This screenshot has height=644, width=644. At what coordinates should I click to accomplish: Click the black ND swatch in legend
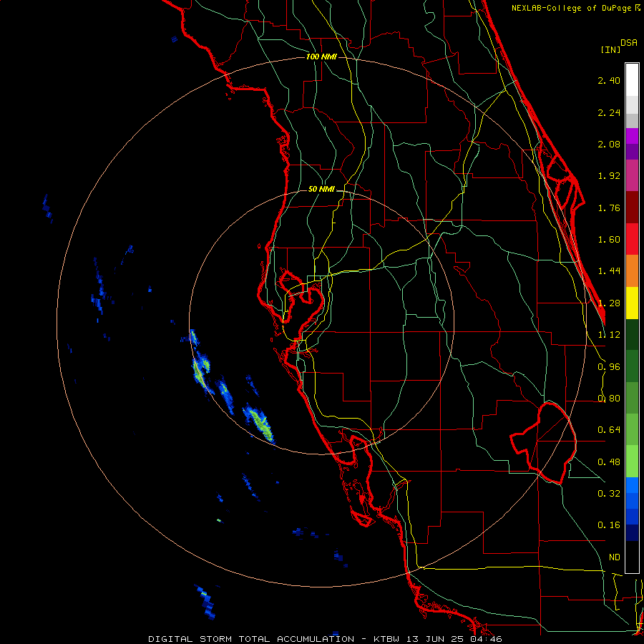pos(632,557)
